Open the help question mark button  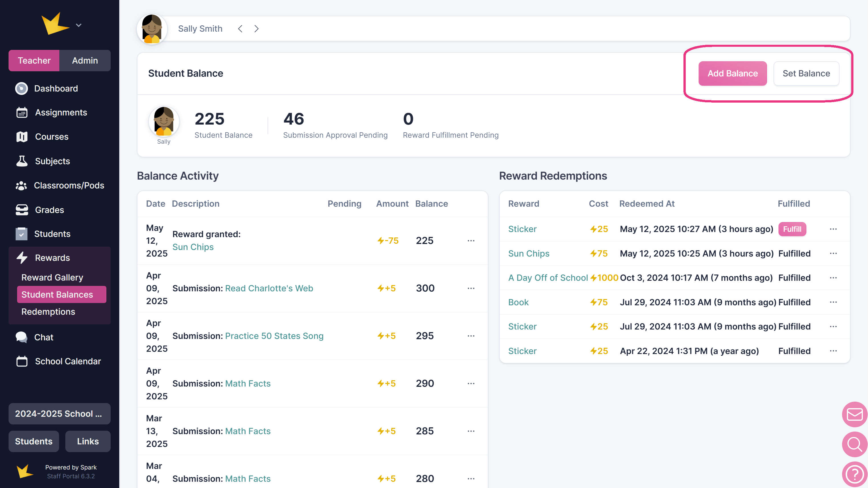click(x=854, y=474)
